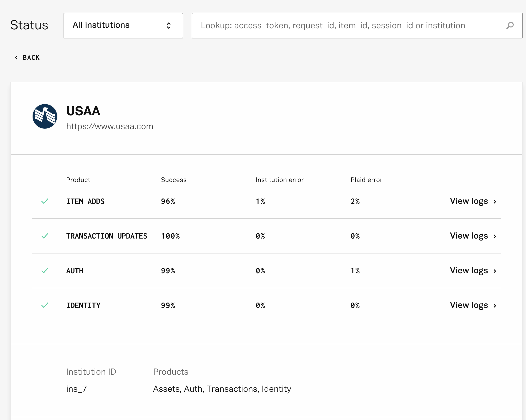
Task: View logs for Item Adds
Action: tap(469, 201)
